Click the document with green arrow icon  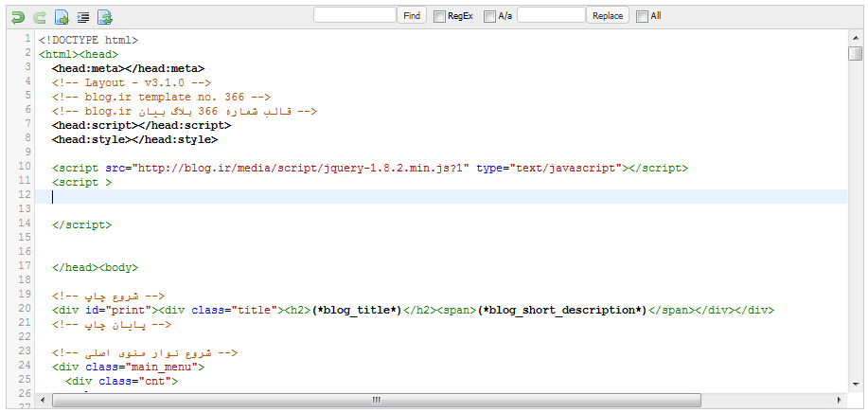tap(62, 16)
